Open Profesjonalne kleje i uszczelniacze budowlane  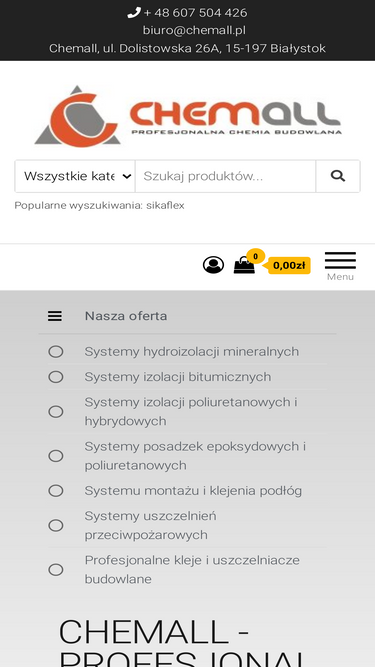[x=192, y=569]
